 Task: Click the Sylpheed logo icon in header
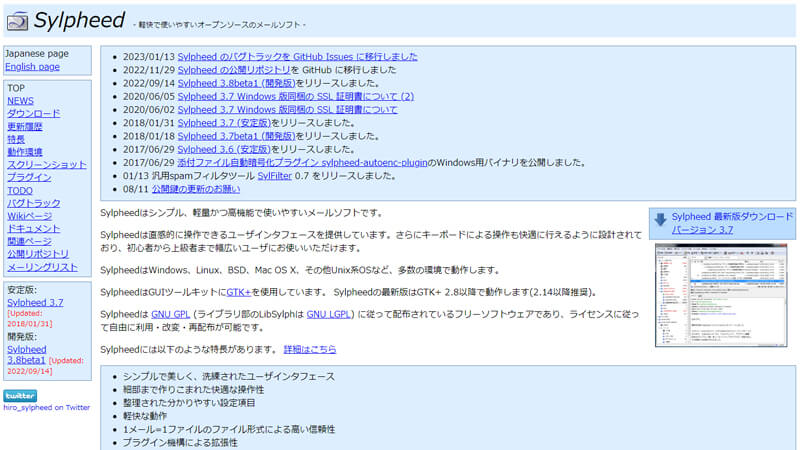click(17, 21)
